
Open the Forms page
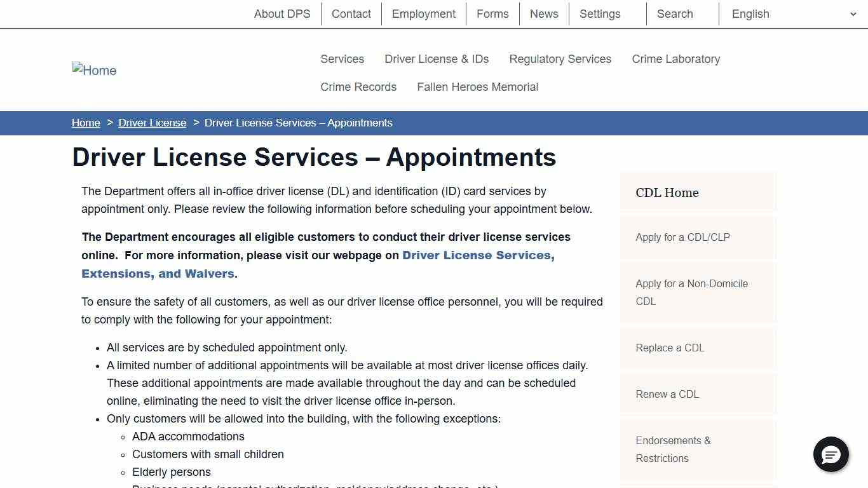pos(492,13)
